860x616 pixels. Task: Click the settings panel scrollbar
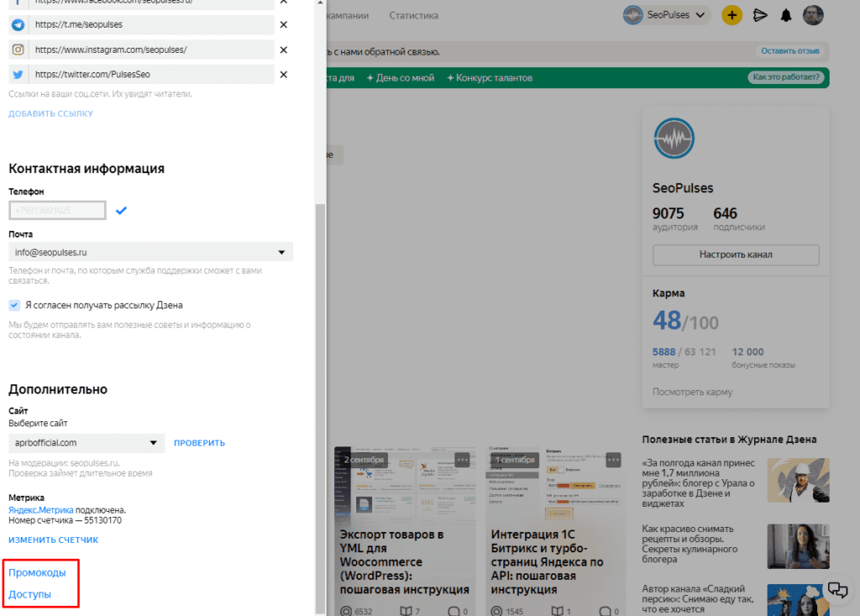click(320, 408)
